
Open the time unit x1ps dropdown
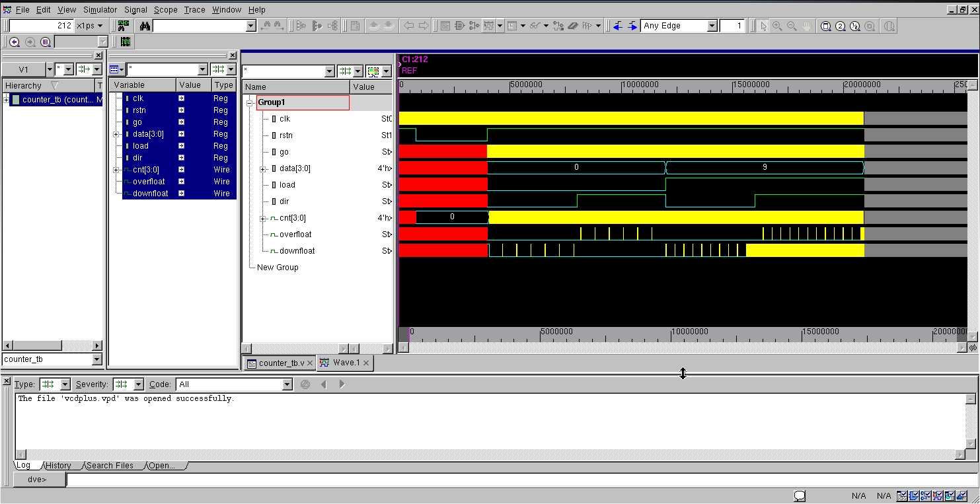pos(100,26)
